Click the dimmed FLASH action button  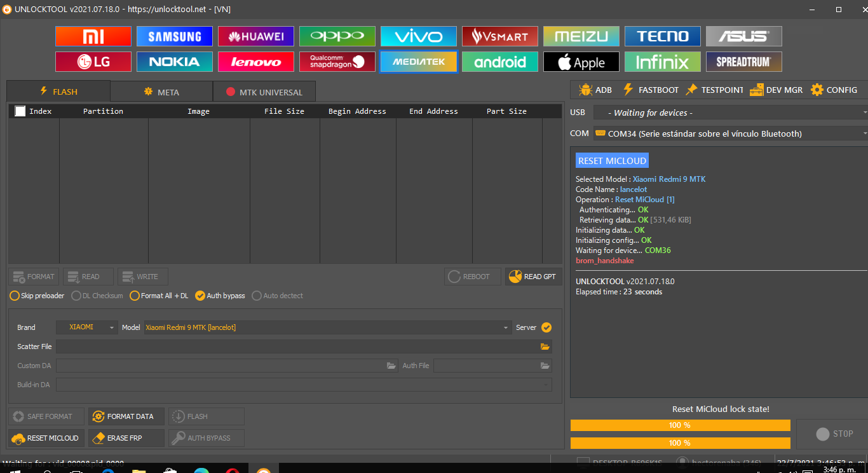tap(207, 416)
